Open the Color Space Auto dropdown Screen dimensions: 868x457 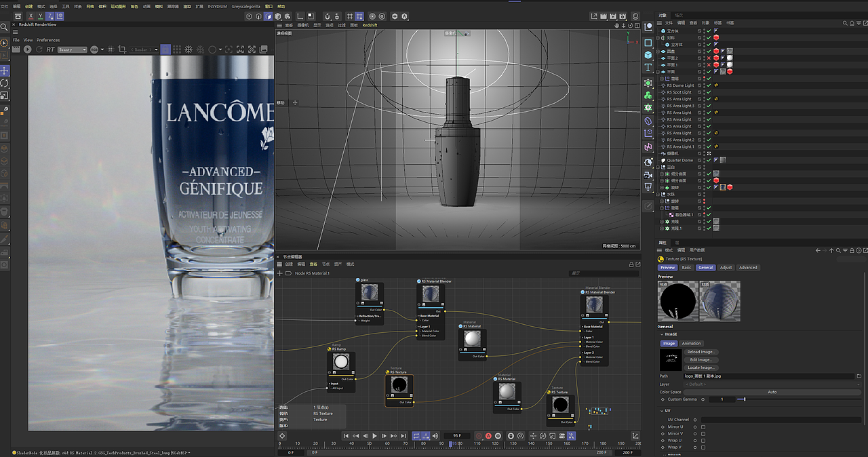[772, 392]
